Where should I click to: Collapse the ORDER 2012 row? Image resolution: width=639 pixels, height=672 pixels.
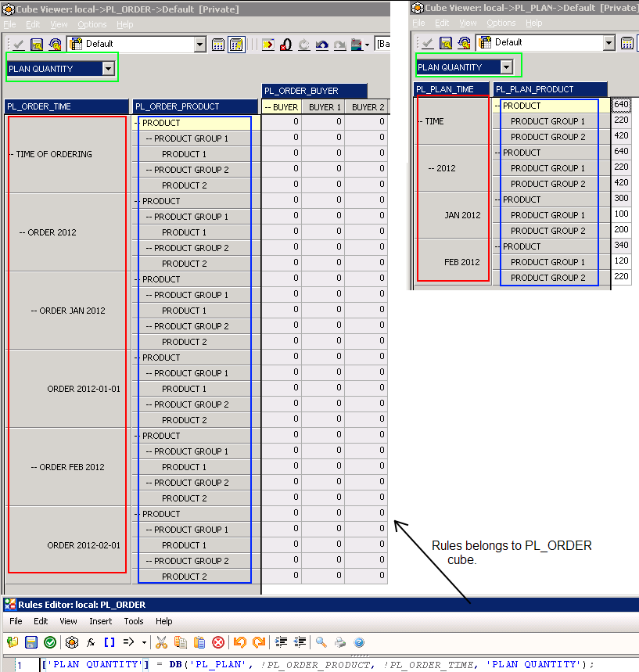click(22, 232)
